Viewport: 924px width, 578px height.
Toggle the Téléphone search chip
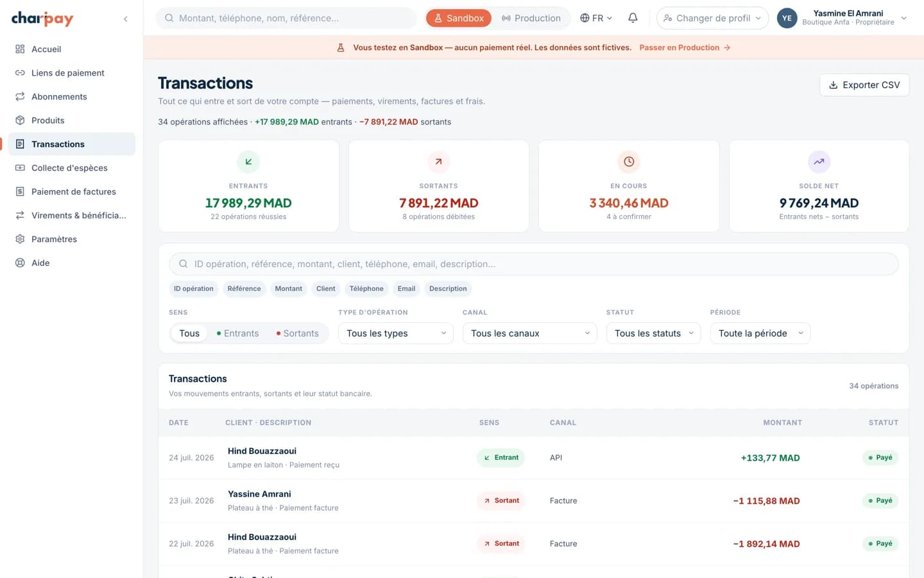(x=366, y=289)
